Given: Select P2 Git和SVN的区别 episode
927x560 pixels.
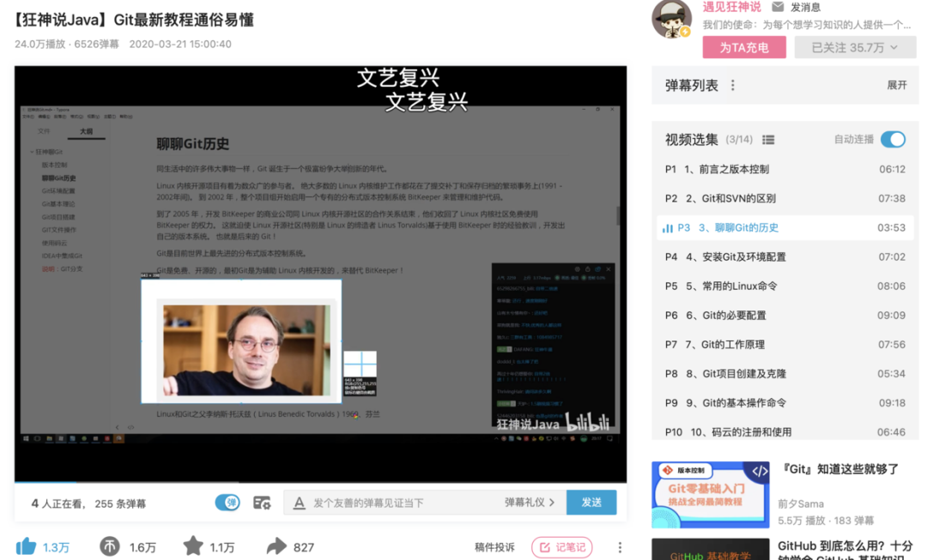Looking at the screenshot, I should pos(785,198).
